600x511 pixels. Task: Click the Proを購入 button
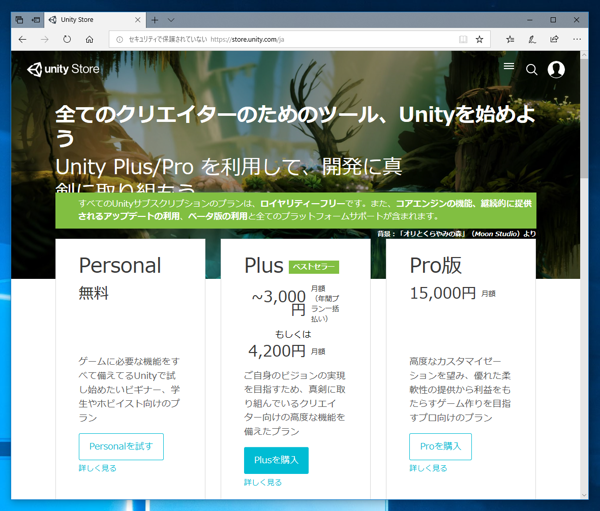pyautogui.click(x=440, y=446)
